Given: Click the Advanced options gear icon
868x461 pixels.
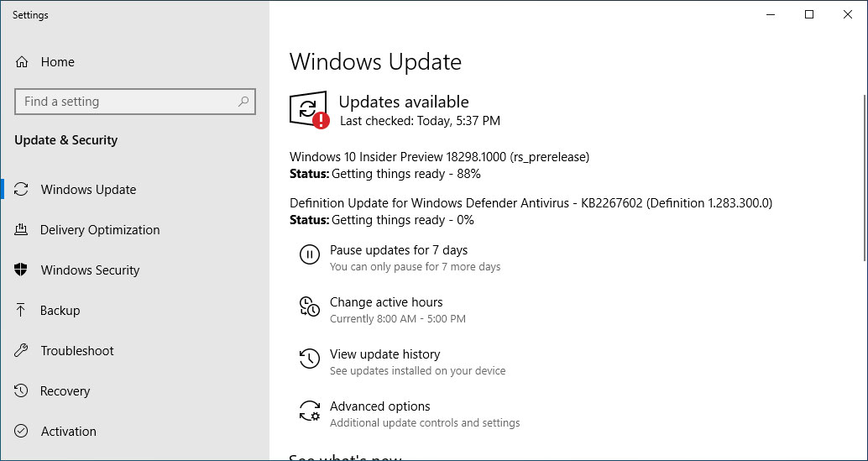Looking at the screenshot, I should [309, 411].
